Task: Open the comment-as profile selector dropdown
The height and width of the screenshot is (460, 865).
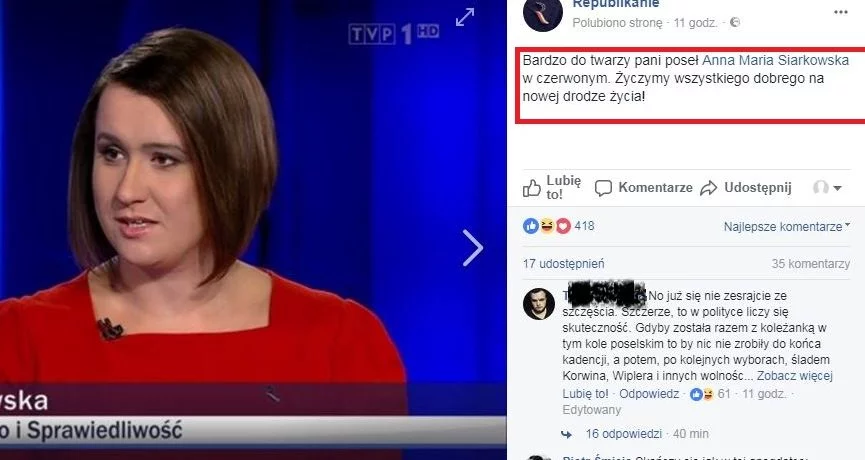Action: tap(827, 188)
